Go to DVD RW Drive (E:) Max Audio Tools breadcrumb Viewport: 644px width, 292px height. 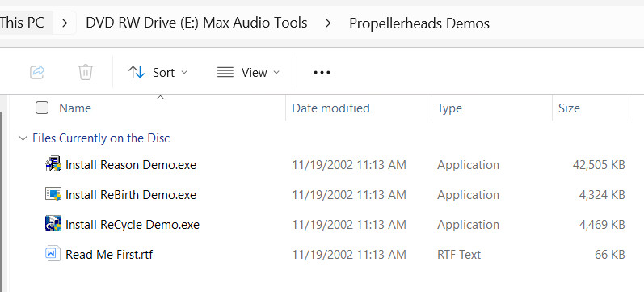[x=196, y=22]
